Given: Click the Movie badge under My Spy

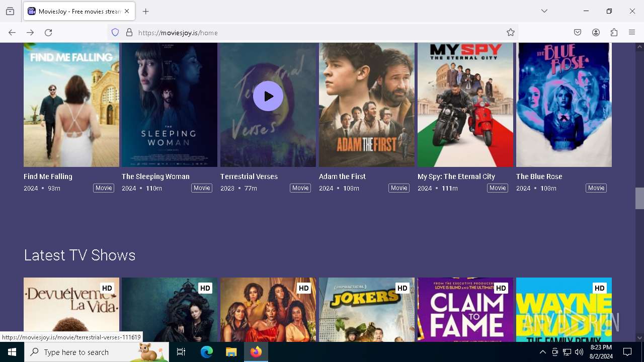Looking at the screenshot, I should coord(498,188).
